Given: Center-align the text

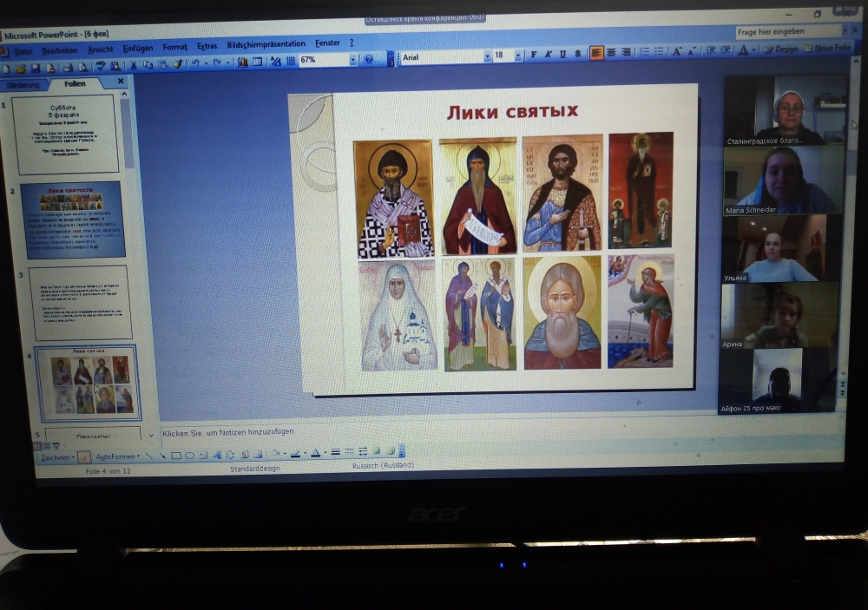Looking at the screenshot, I should (611, 53).
